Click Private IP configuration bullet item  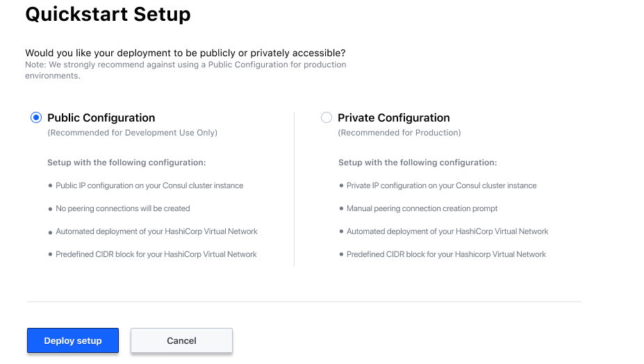click(x=441, y=185)
